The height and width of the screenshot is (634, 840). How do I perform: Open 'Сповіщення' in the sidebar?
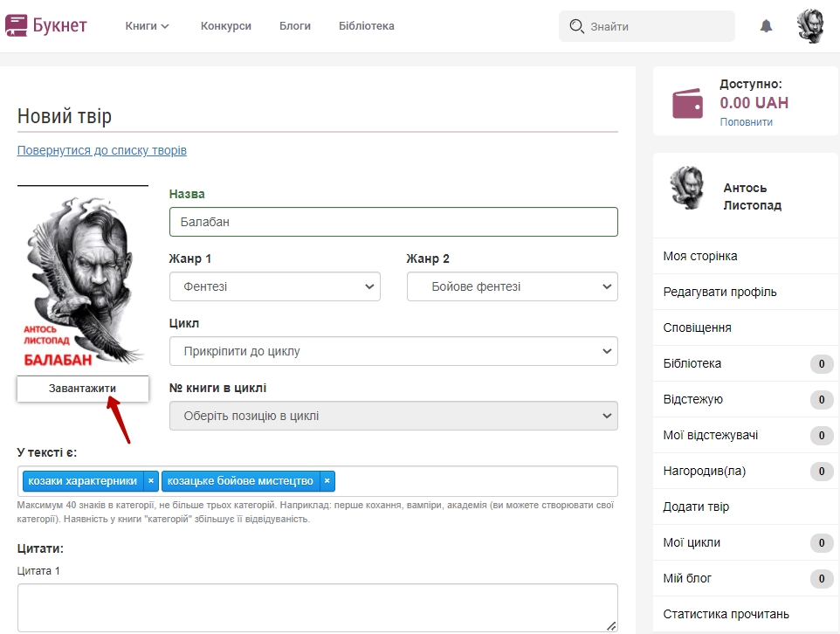(x=746, y=327)
